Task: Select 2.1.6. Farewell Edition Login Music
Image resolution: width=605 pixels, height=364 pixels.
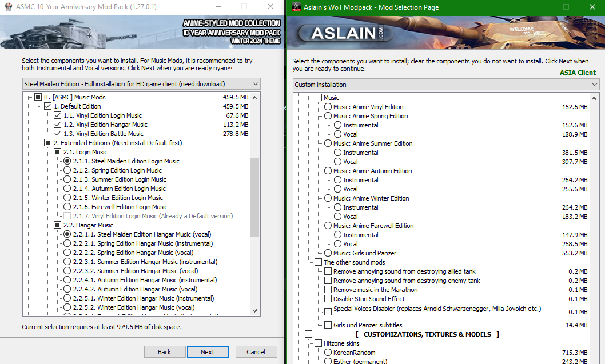Action: (x=67, y=207)
